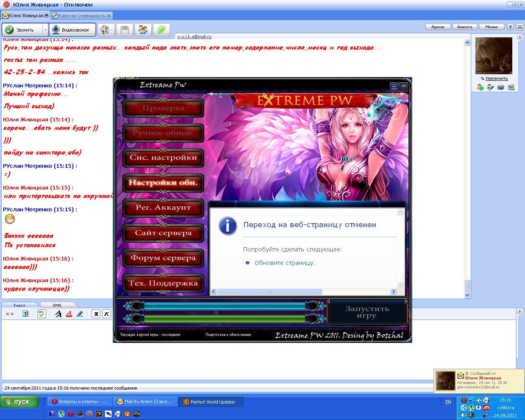525x420 pixels.
Task: Switch to the Mail.Ru Агент taskbar item
Action: click(146, 402)
